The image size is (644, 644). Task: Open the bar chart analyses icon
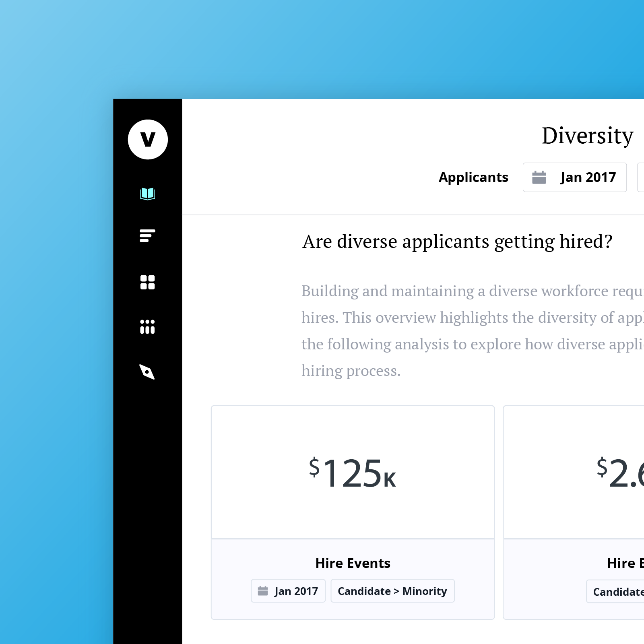pyautogui.click(x=148, y=237)
